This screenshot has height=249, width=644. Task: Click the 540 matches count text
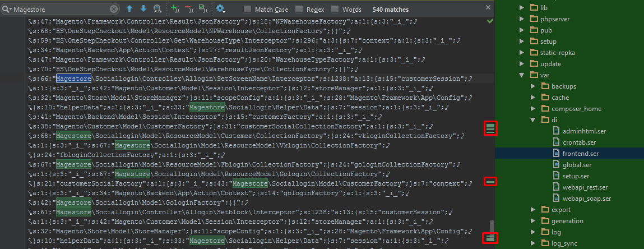click(x=390, y=10)
